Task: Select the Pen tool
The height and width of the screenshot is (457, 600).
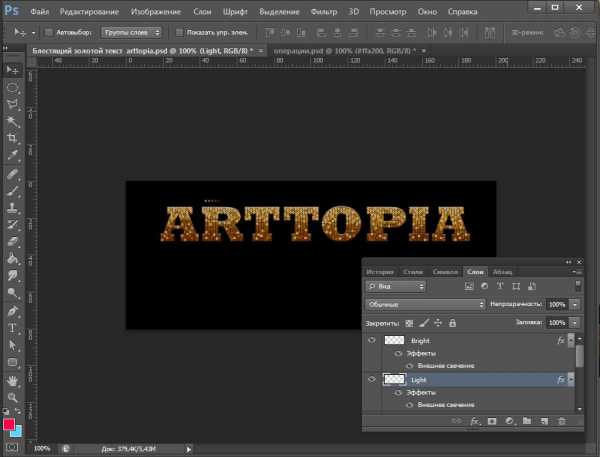Action: pos(12,311)
